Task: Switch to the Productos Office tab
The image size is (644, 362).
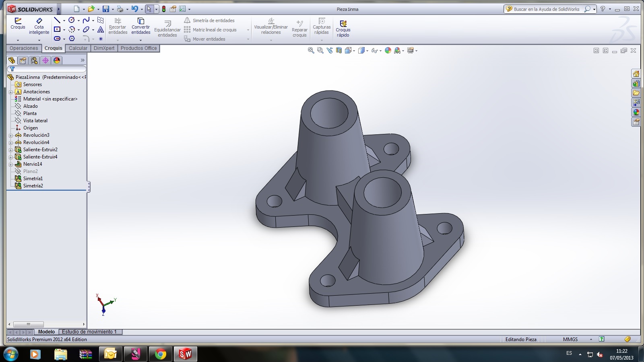Action: pyautogui.click(x=139, y=48)
